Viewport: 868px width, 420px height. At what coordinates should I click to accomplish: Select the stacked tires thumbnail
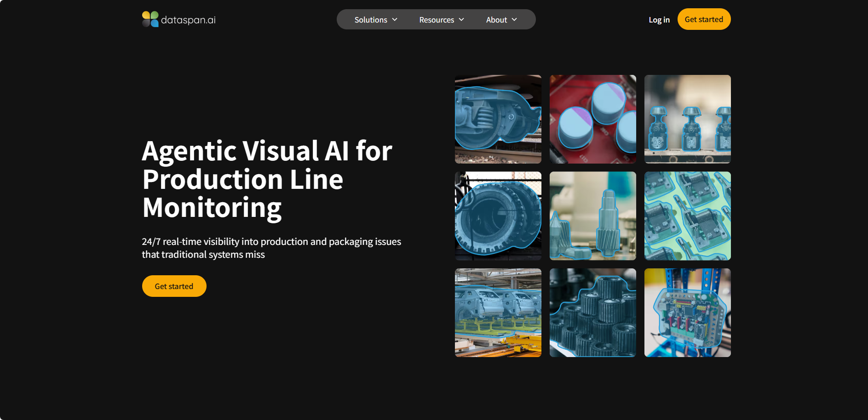coord(498,216)
